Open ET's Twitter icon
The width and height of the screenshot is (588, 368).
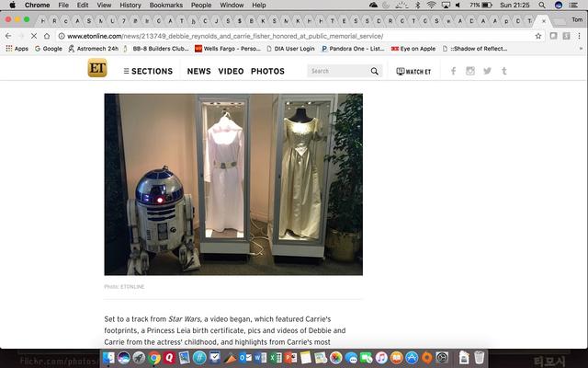coord(487,71)
